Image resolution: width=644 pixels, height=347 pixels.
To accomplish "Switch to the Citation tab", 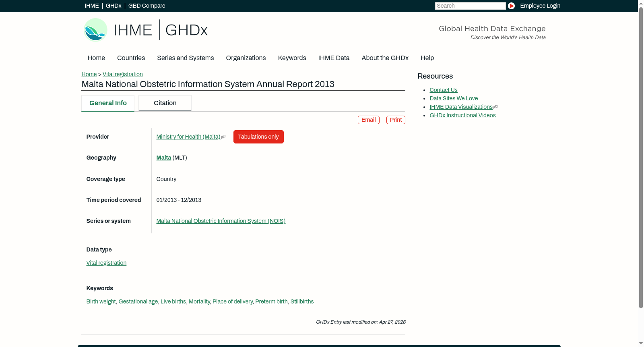I will 165,103.
